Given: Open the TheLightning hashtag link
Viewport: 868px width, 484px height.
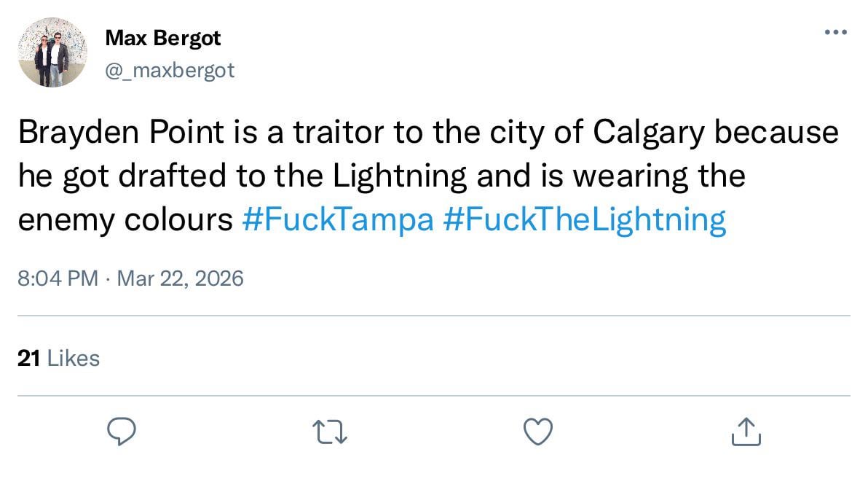Looking at the screenshot, I should (584, 219).
